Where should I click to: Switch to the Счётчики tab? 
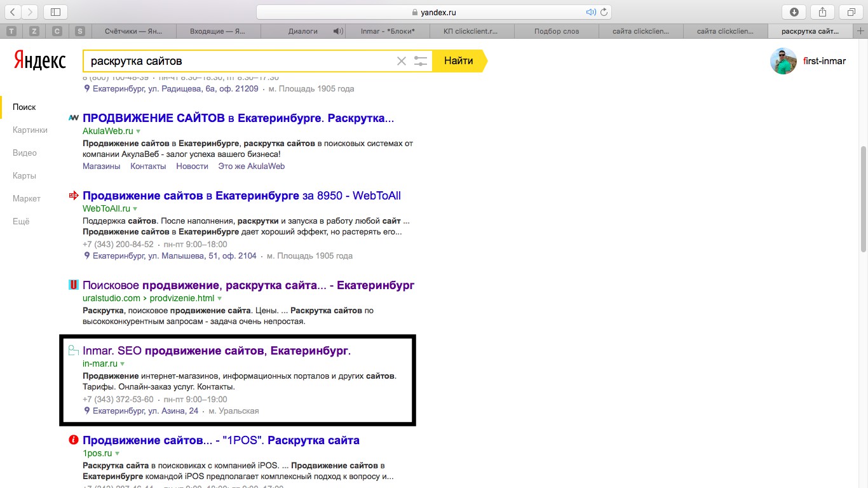coord(133,31)
